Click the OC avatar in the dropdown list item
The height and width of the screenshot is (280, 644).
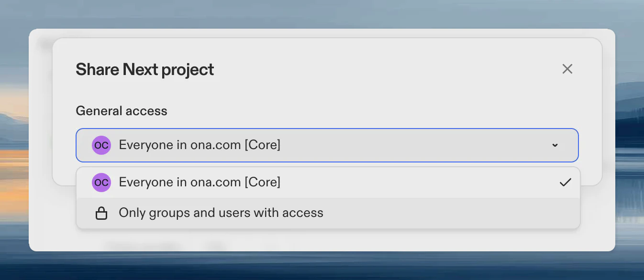pos(101,182)
